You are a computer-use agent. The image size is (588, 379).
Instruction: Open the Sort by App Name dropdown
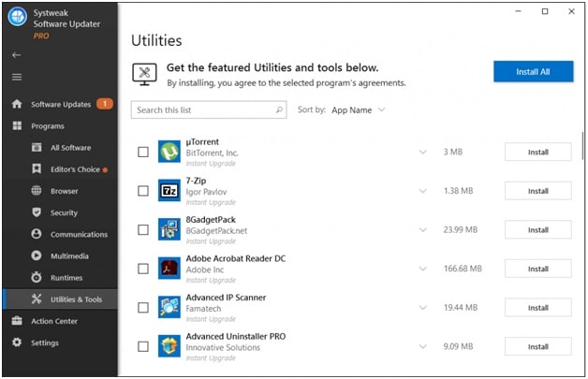358,109
